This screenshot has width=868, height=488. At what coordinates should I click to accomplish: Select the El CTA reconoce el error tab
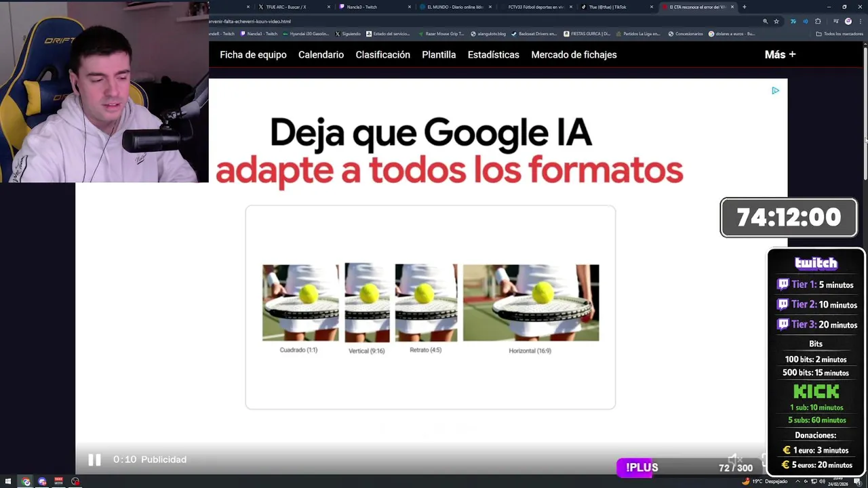pyautogui.click(x=697, y=7)
